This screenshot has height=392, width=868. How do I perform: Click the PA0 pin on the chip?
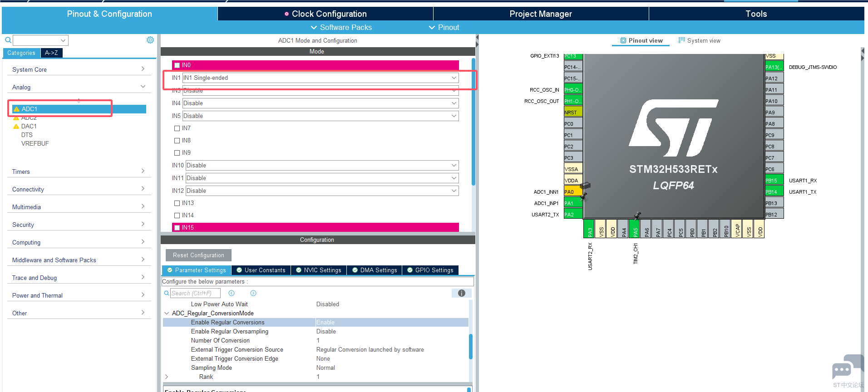click(573, 192)
